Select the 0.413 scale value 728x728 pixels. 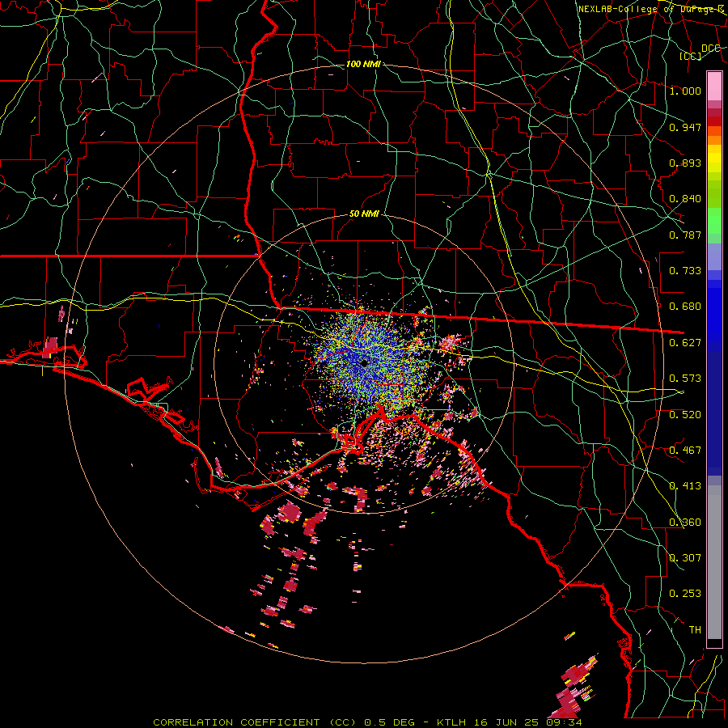(685, 486)
